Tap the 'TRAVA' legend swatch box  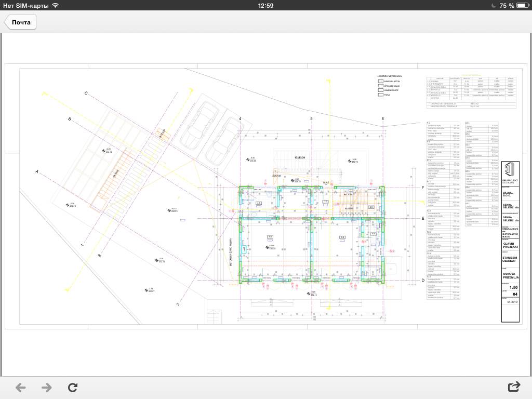(381, 95)
